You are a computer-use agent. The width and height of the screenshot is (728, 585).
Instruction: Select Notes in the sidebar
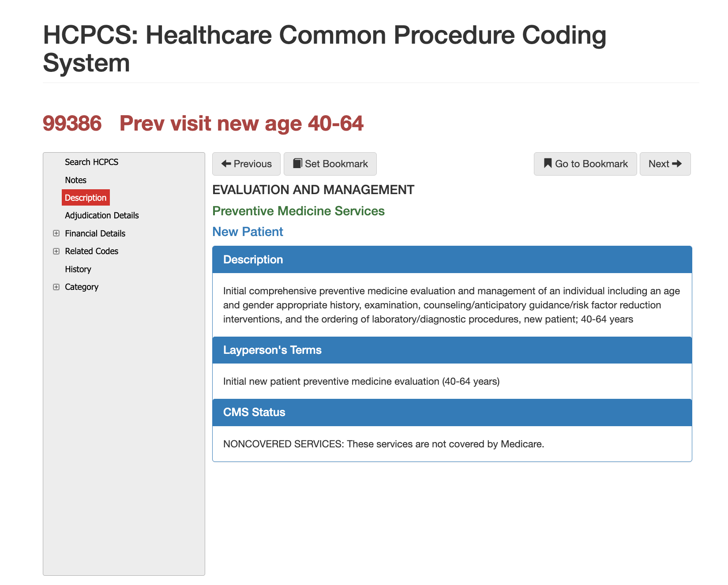click(x=75, y=180)
